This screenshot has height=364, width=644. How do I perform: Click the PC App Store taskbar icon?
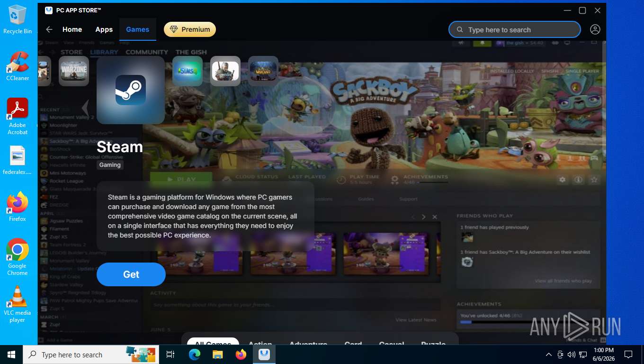click(264, 355)
